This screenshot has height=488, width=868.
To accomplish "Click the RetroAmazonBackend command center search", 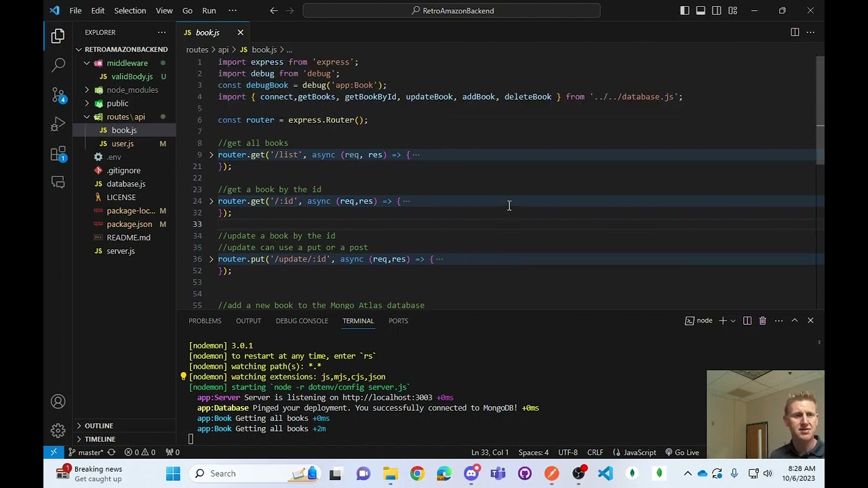I will point(452,10).
